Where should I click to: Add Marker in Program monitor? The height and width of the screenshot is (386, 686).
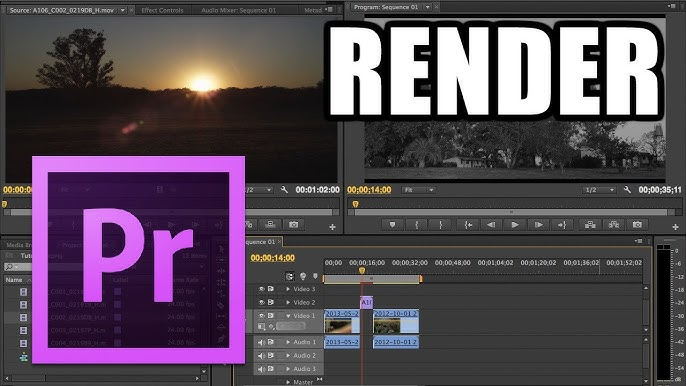point(392,225)
